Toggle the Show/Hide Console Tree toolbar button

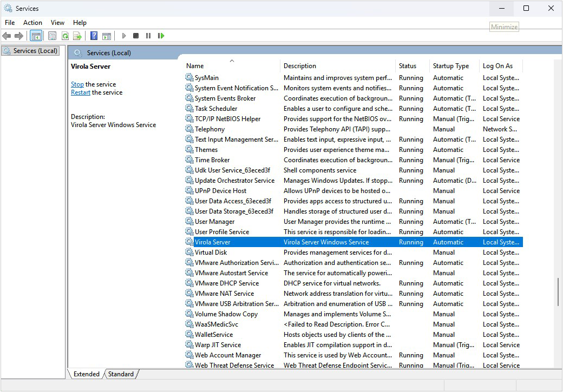point(36,36)
